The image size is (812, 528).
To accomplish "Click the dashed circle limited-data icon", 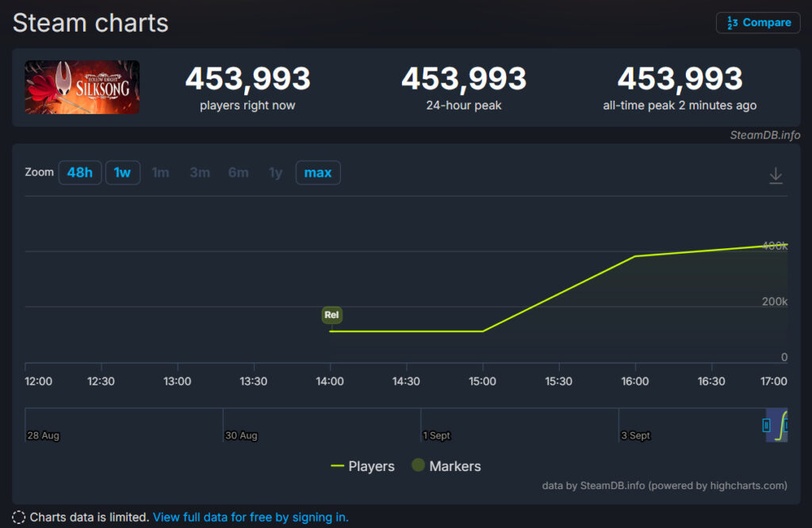I will point(18,518).
